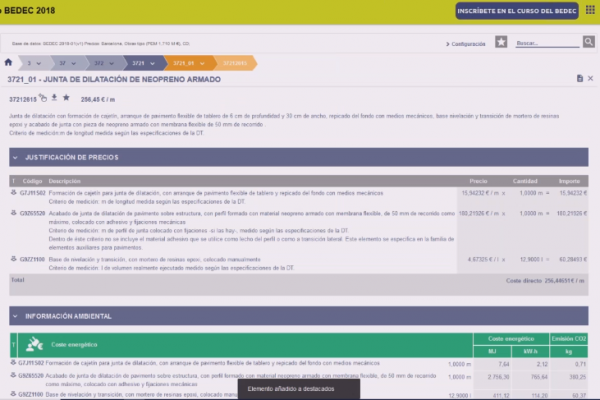
Task: Select breadcrumb level 372
Action: pos(100,62)
